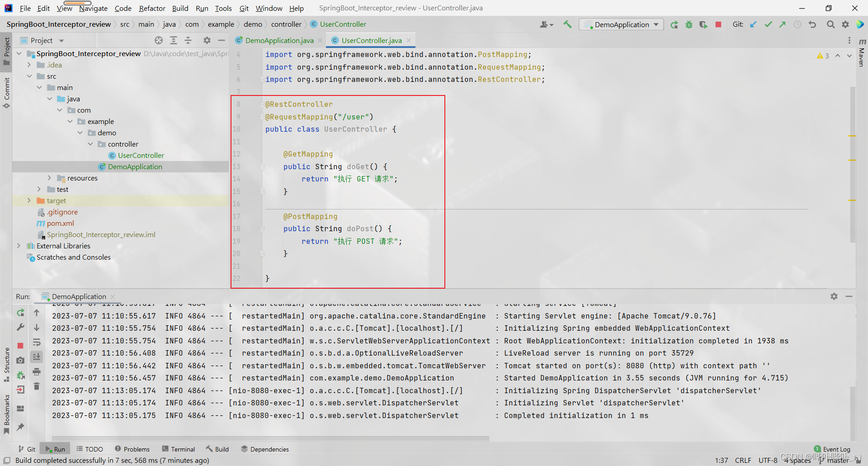868x466 pixels.
Task: Run DemoApplication with the green rerun icon
Action: (x=674, y=24)
